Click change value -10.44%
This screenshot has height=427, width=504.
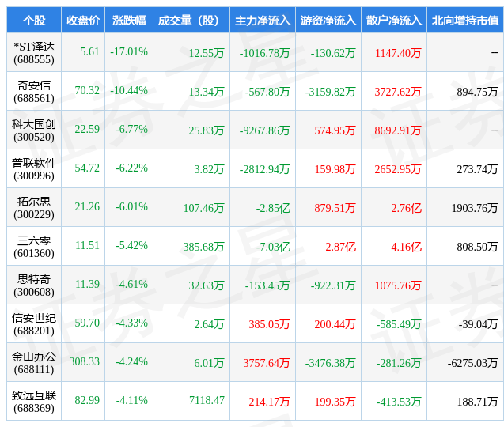pyautogui.click(x=129, y=91)
